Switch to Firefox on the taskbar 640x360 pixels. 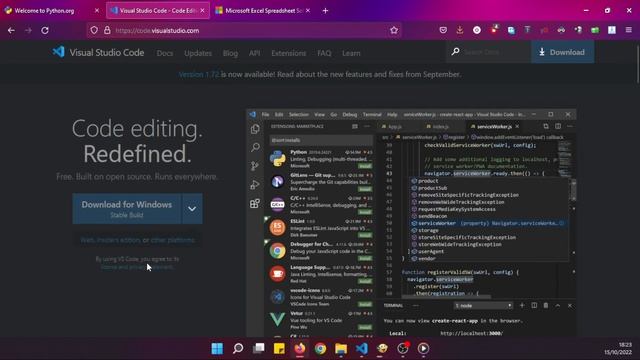click(300, 348)
